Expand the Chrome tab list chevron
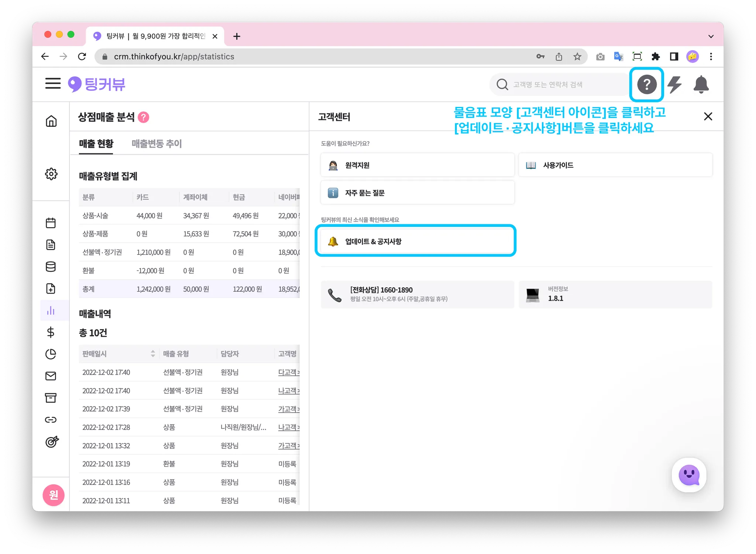This screenshot has width=756, height=554. [711, 37]
